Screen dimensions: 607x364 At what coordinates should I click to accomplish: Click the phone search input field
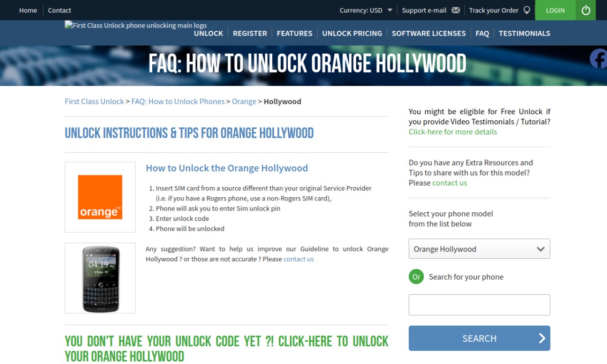point(479,305)
